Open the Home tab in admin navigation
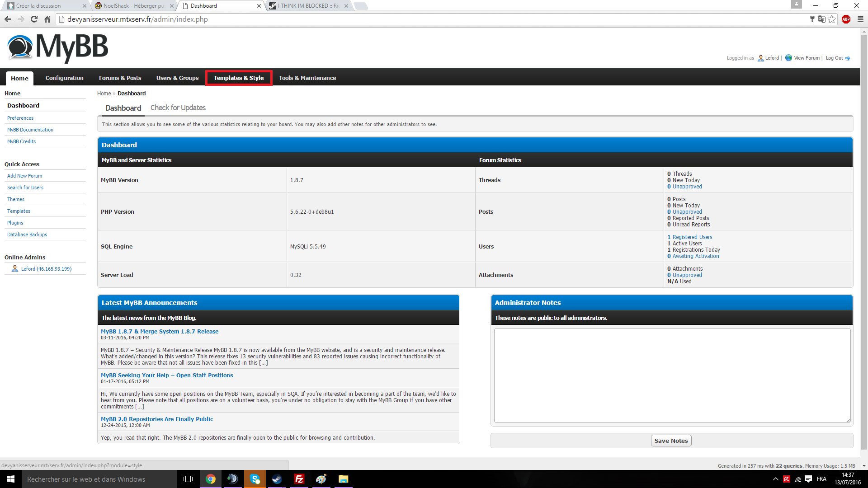The height and width of the screenshot is (488, 868). pos(19,78)
